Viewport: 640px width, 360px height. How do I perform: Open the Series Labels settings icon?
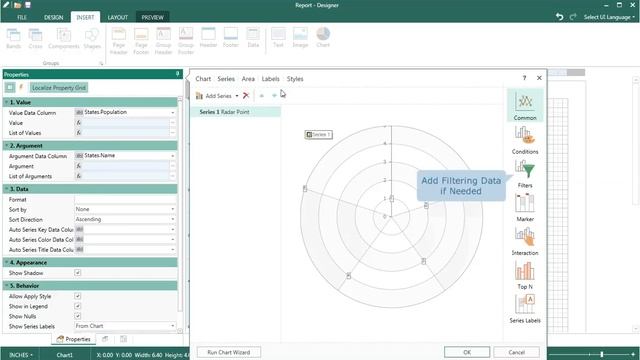click(x=525, y=309)
